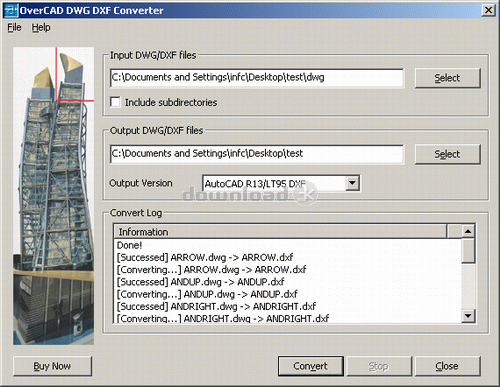The image size is (500, 387).
Task: Open the Help menu
Action: point(41,27)
